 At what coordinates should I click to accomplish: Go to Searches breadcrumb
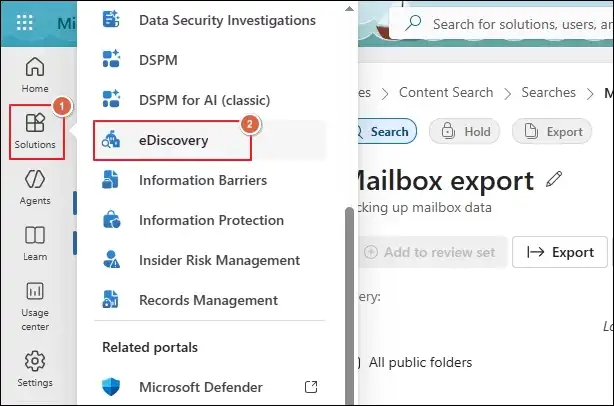pyautogui.click(x=548, y=92)
